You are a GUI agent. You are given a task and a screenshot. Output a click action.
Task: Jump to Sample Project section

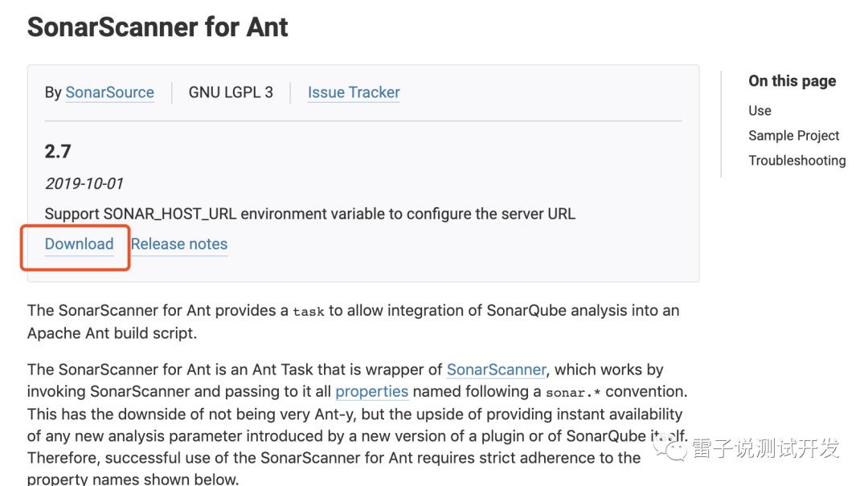point(794,136)
